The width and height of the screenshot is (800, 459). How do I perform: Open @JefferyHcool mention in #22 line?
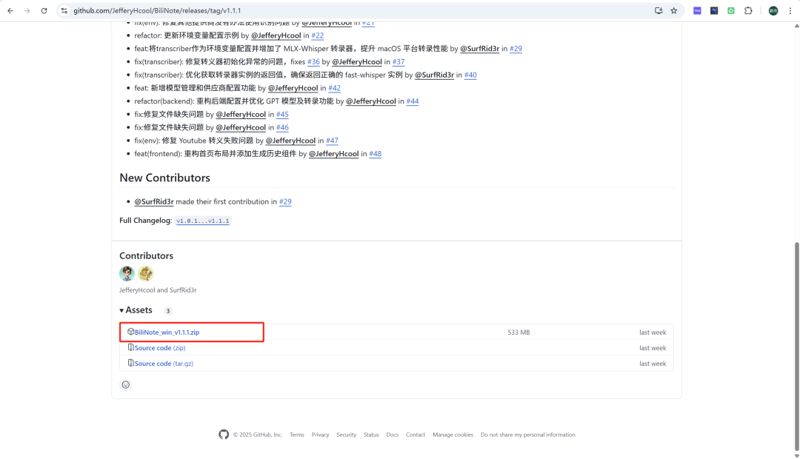276,36
